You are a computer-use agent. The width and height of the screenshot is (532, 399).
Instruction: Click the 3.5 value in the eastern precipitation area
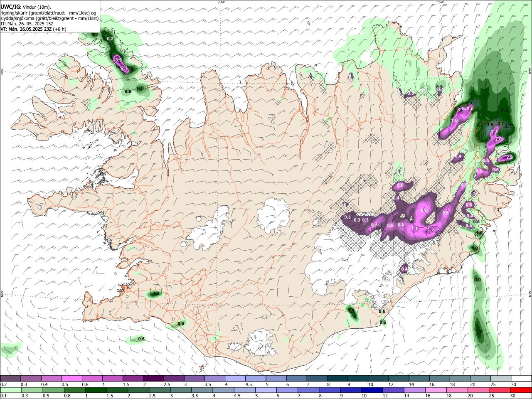pyautogui.click(x=490, y=125)
